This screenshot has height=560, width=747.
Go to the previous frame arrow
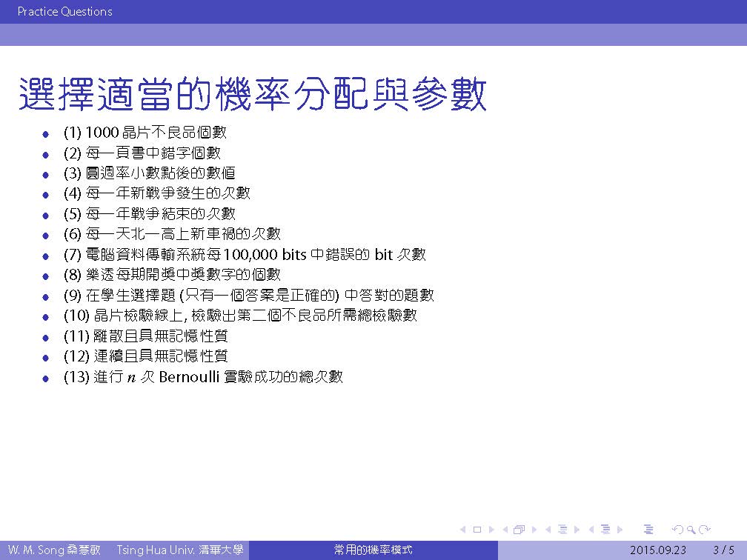pyautogui.click(x=505, y=530)
